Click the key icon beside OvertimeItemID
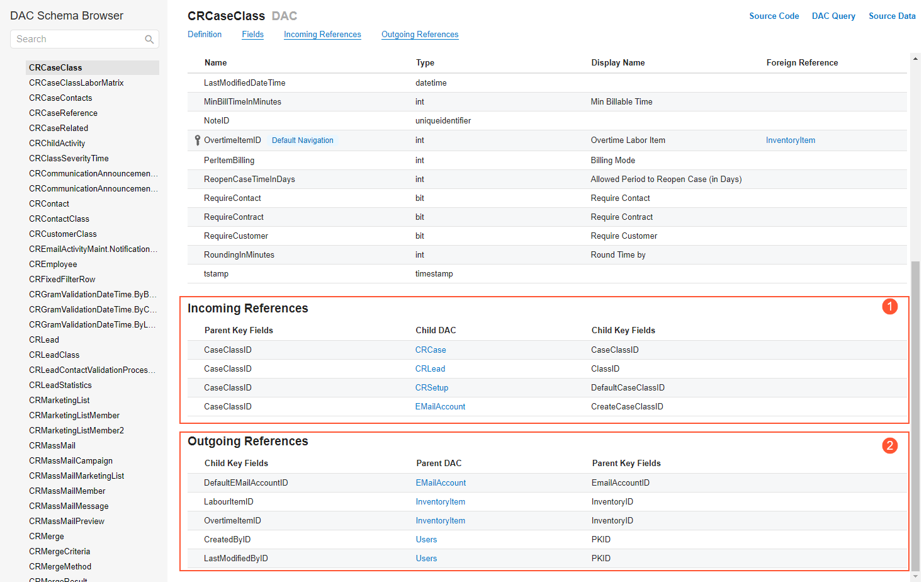 coord(197,140)
